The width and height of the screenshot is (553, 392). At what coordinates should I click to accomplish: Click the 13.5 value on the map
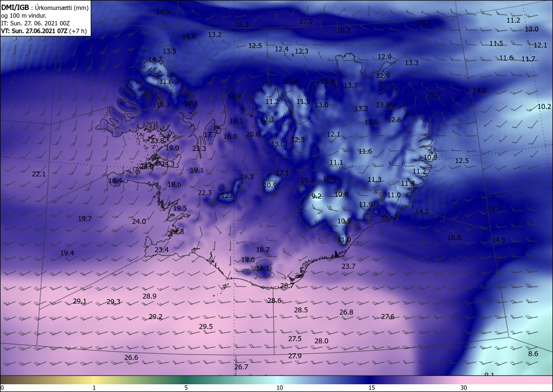(x=169, y=51)
